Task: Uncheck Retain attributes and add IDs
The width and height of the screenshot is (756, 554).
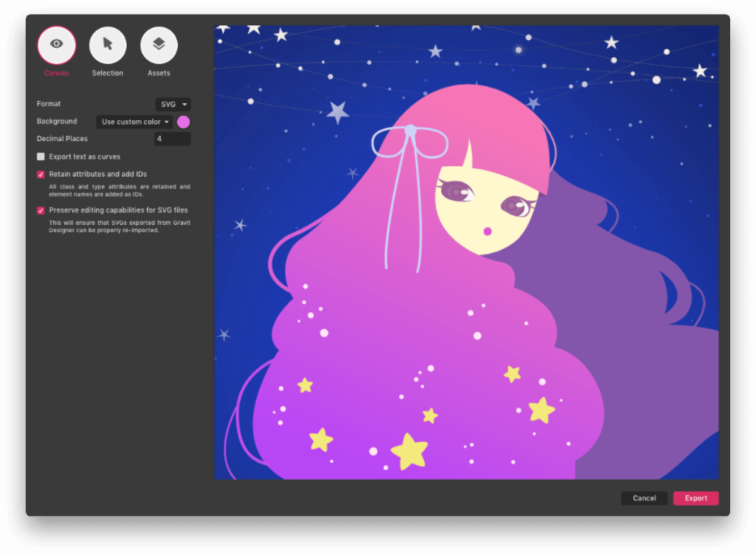Action: [x=41, y=174]
